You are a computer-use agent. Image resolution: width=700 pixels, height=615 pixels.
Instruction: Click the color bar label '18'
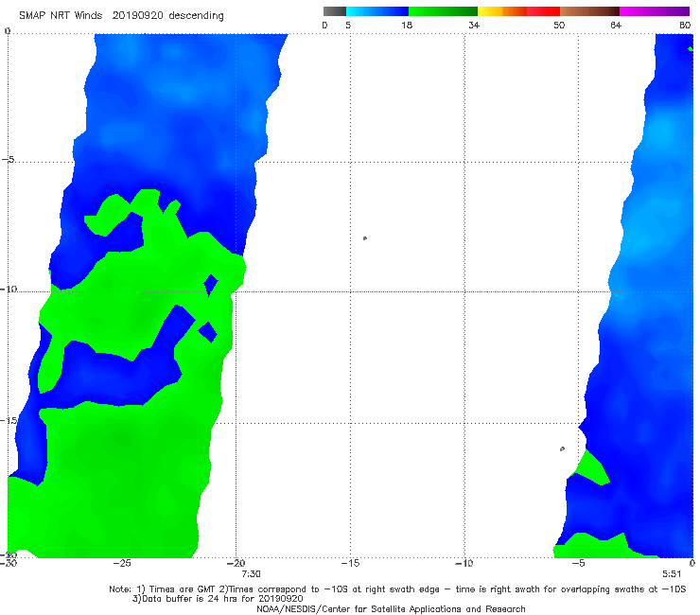(407, 25)
